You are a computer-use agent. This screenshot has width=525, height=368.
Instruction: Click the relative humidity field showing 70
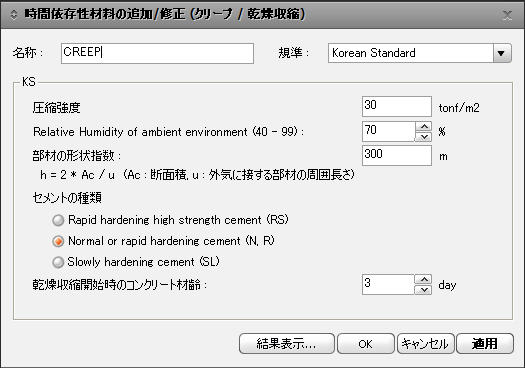pos(389,132)
